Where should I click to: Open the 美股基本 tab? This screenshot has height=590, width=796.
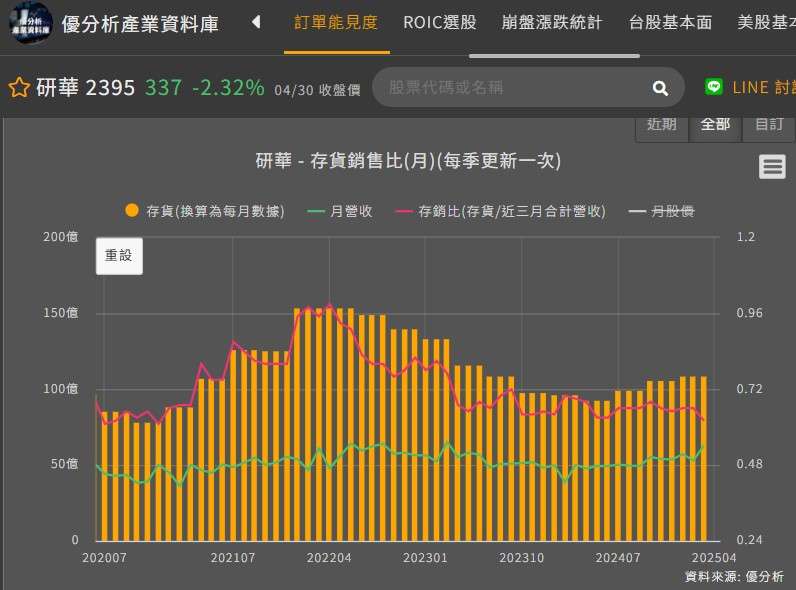click(x=766, y=22)
